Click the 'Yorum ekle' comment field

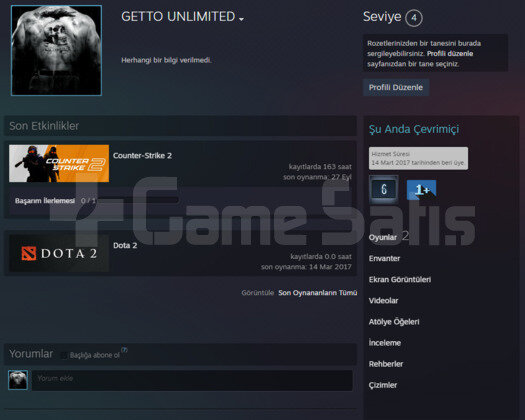(x=192, y=380)
